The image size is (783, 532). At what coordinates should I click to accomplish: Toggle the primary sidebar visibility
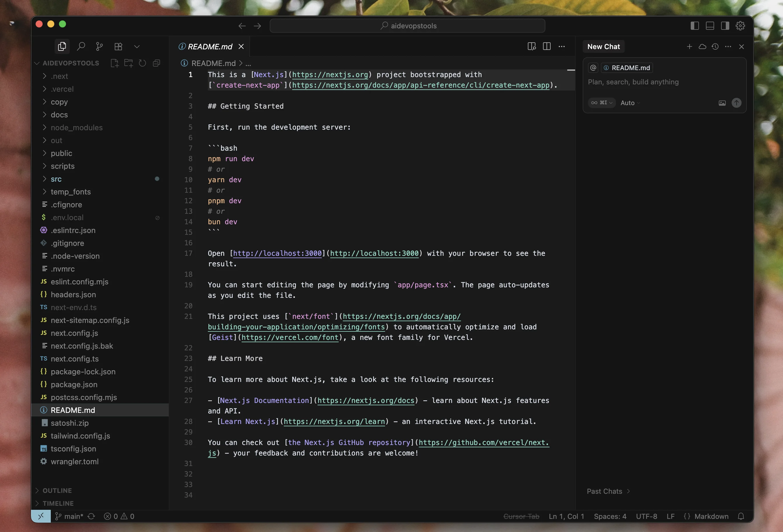695,26
